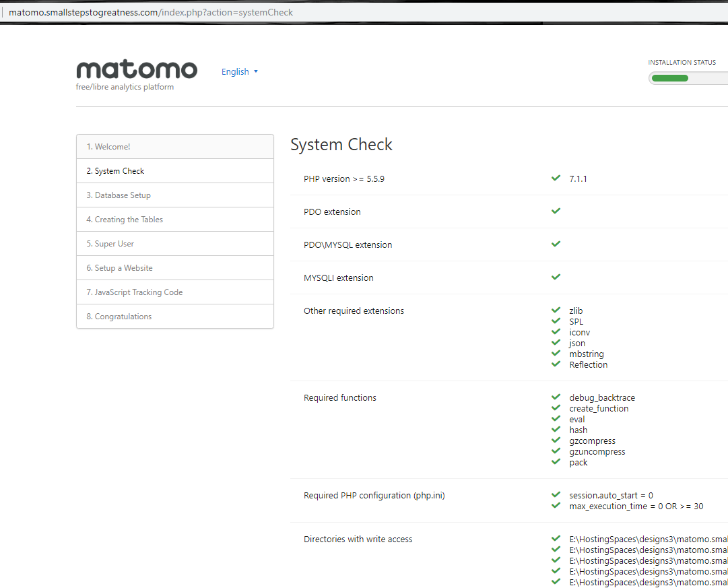Click the checkmark next to gzcompress
The image size is (728, 588).
tap(556, 440)
